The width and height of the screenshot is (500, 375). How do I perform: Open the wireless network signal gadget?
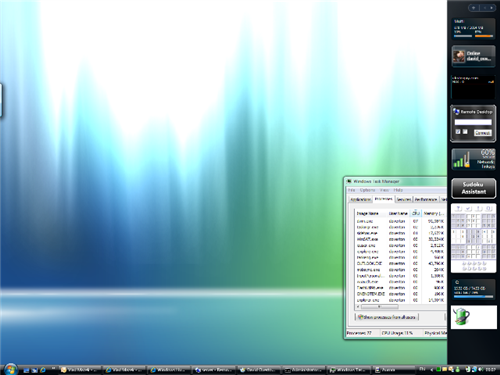473,159
